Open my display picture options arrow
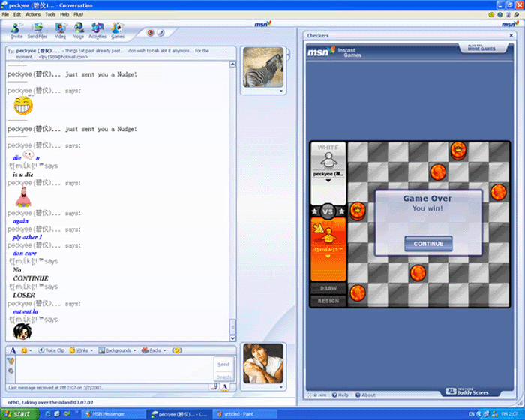 pos(281,387)
